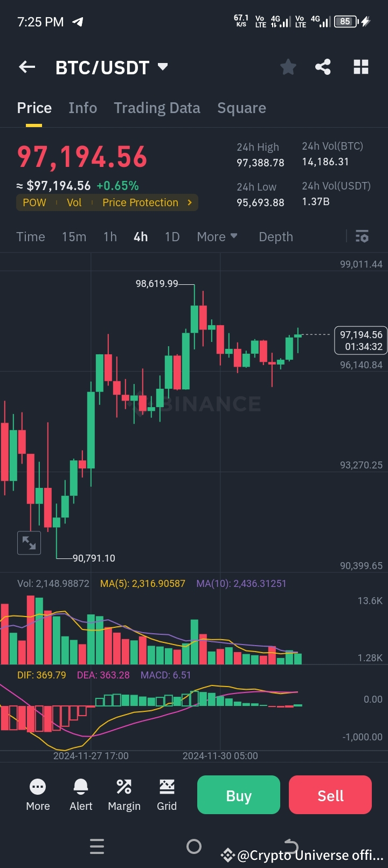Tap the star to favorite BTC/USDT

point(288,67)
